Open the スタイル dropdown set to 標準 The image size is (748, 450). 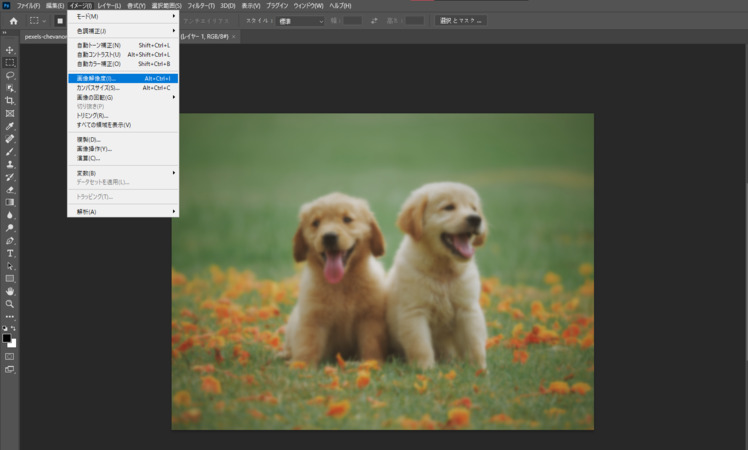click(300, 20)
